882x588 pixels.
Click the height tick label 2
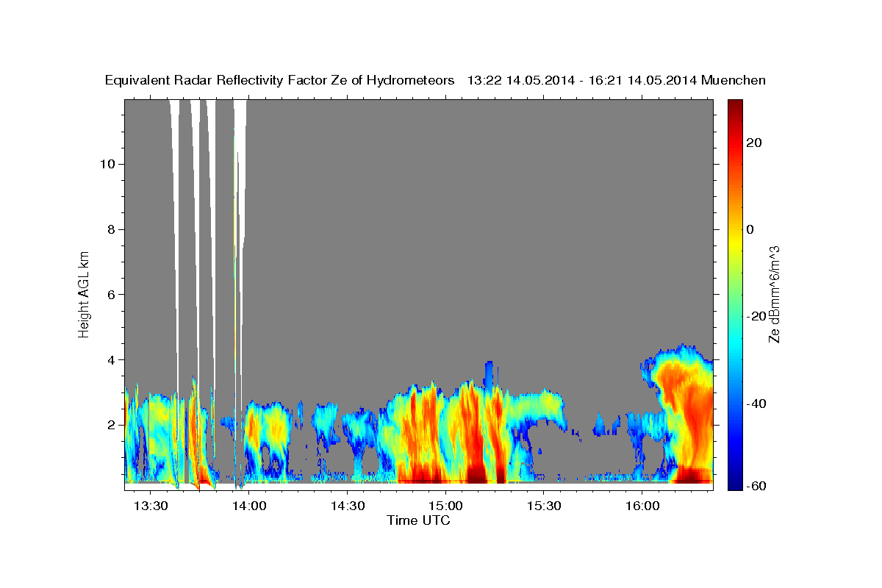point(111,425)
